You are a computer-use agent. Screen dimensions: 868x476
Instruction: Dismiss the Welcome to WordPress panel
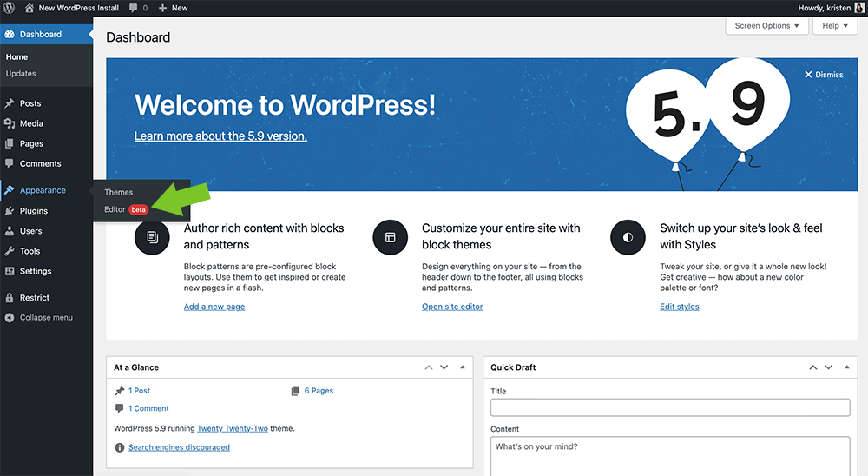pos(824,75)
